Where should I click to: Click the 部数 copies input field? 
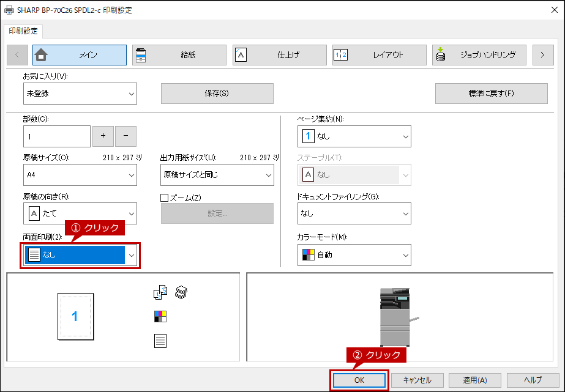[57, 136]
